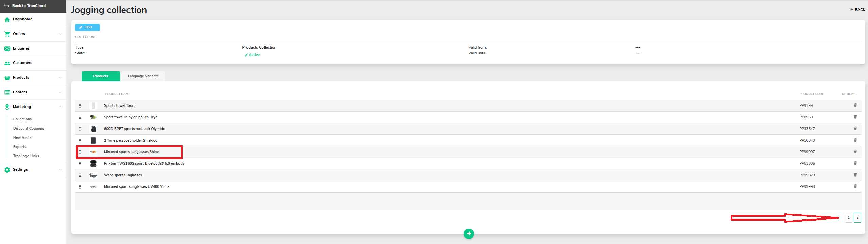The image size is (868, 244).
Task: Remove 2 Tone passport holder Shieldoc
Action: click(855, 140)
